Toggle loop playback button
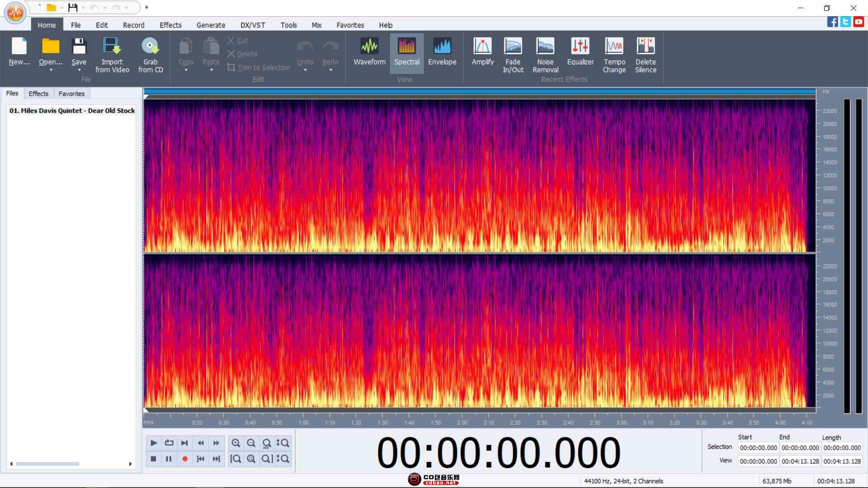The image size is (868, 488). (169, 443)
